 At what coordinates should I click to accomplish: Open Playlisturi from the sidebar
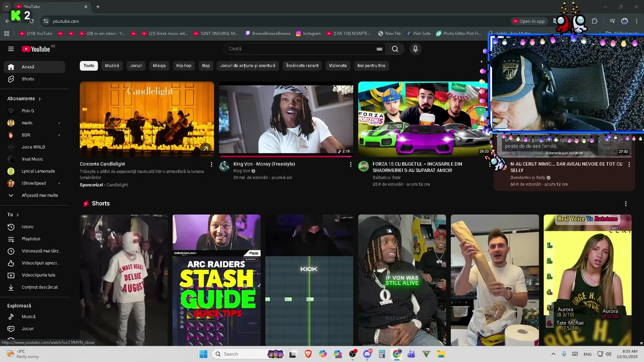tap(35, 239)
